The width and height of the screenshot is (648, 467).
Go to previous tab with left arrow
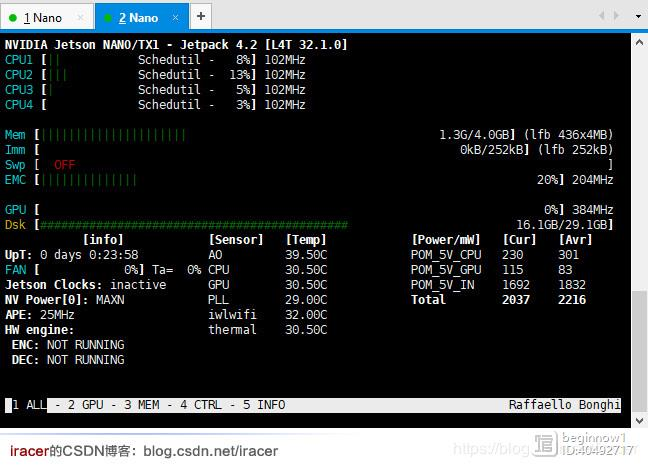click(601, 16)
